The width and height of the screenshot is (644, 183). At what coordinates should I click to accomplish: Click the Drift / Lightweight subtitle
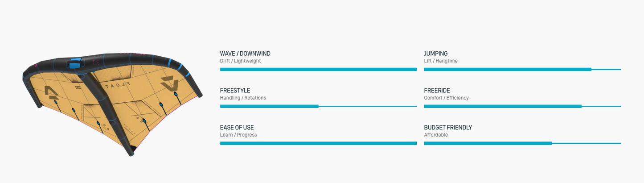tap(241, 61)
